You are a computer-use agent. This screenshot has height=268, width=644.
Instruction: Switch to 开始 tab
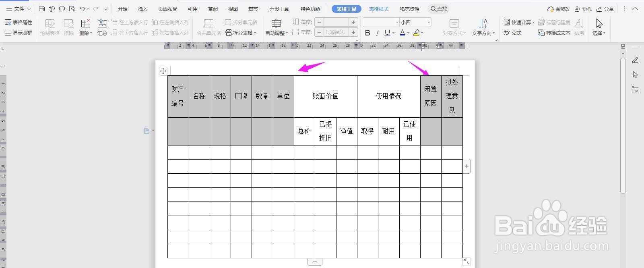(123, 9)
